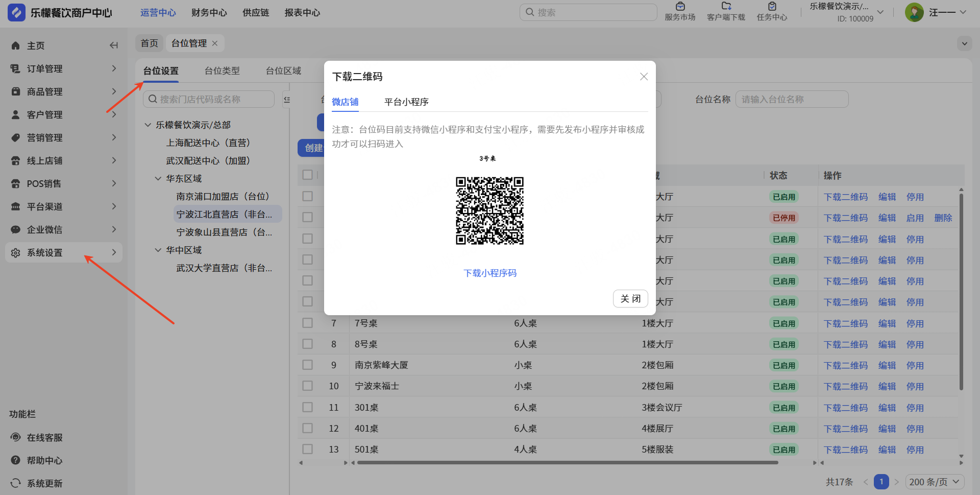Click the 请输入台位名称 input field
Screen dimensions: 980x495
(x=792, y=100)
